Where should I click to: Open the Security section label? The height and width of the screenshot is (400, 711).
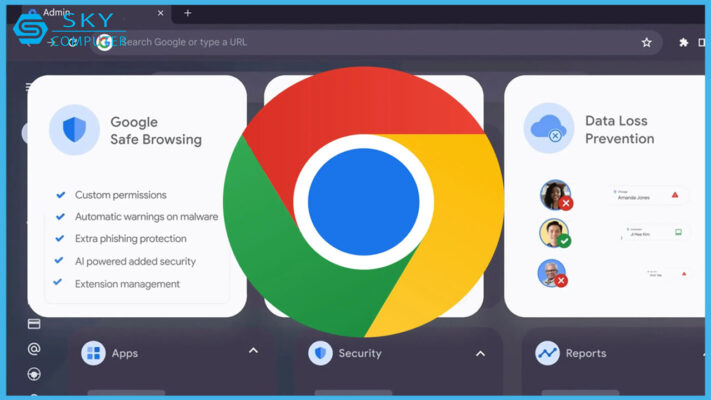(360, 353)
